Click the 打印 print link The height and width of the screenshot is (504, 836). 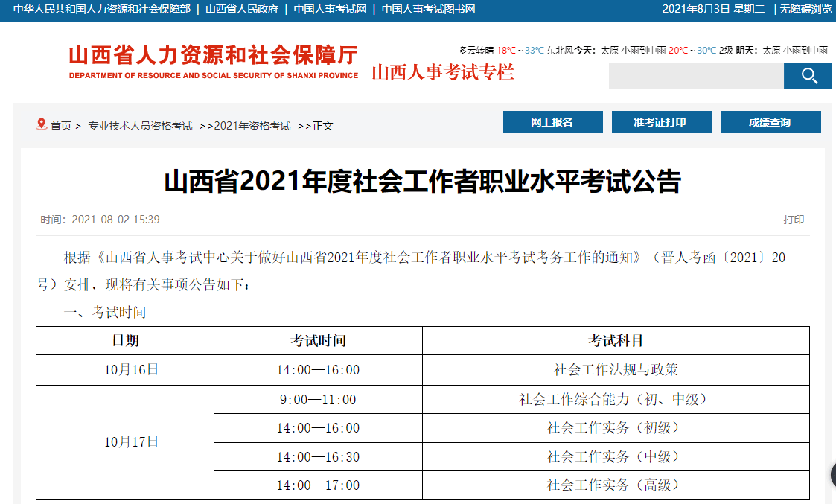click(x=794, y=220)
